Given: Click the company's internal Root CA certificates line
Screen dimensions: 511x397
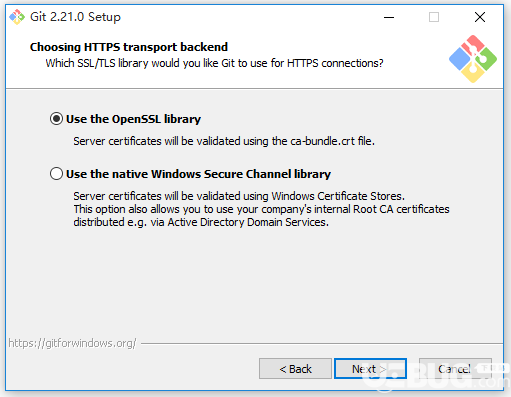Looking at the screenshot, I should [x=261, y=209].
